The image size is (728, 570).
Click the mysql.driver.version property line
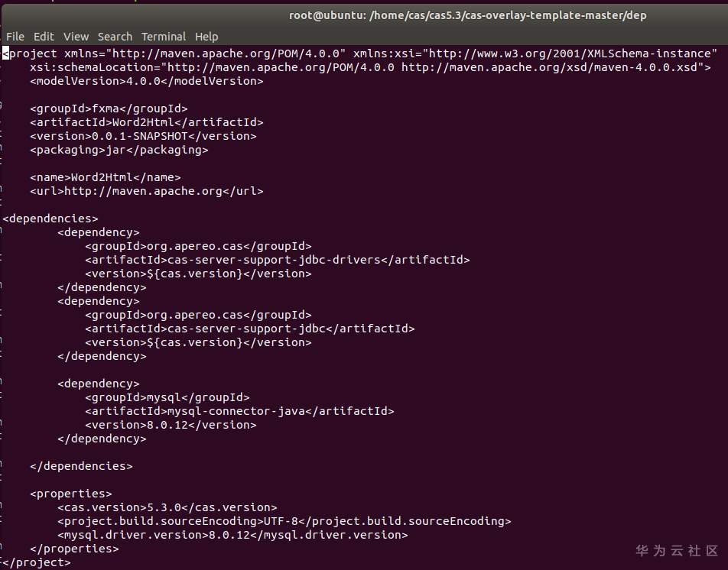pyautogui.click(x=232, y=535)
